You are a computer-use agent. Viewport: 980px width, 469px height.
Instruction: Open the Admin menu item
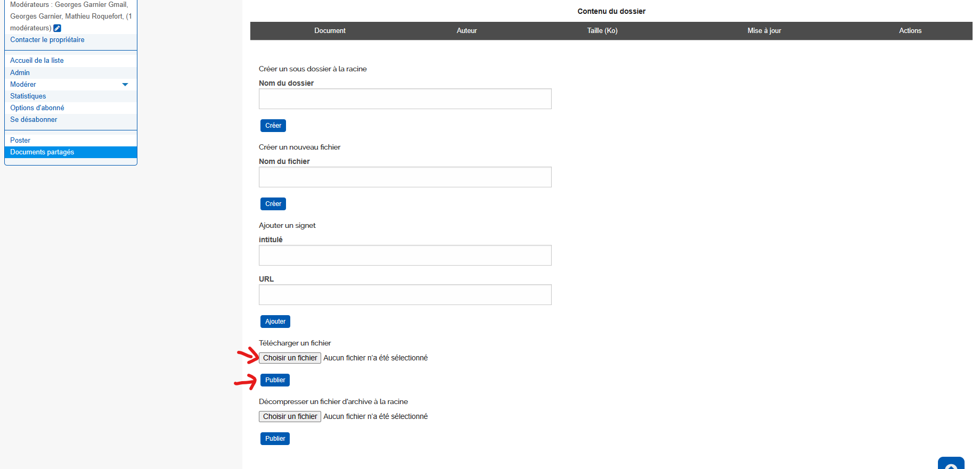pos(20,73)
